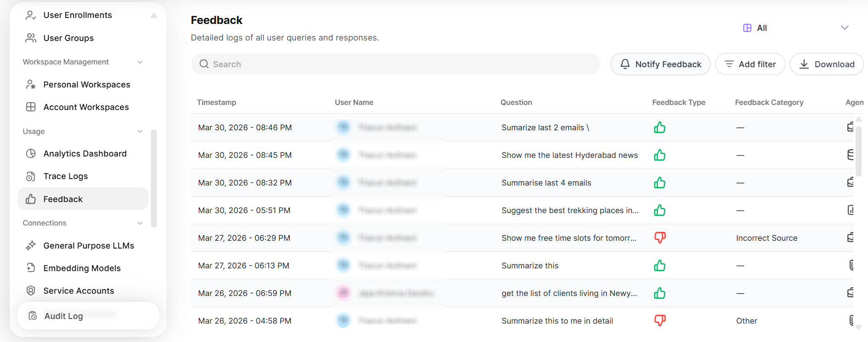Click the Notify Feedback button

[660, 64]
